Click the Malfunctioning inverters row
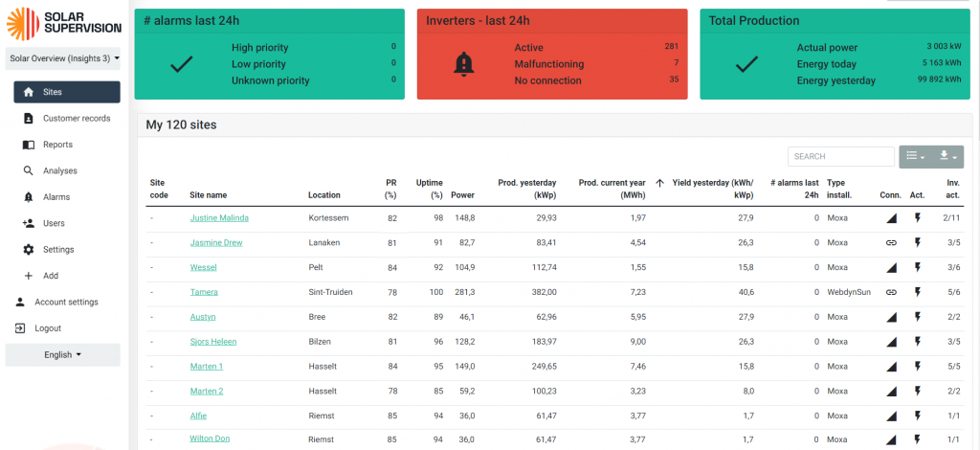This screenshot has width=980, height=450. click(x=595, y=64)
